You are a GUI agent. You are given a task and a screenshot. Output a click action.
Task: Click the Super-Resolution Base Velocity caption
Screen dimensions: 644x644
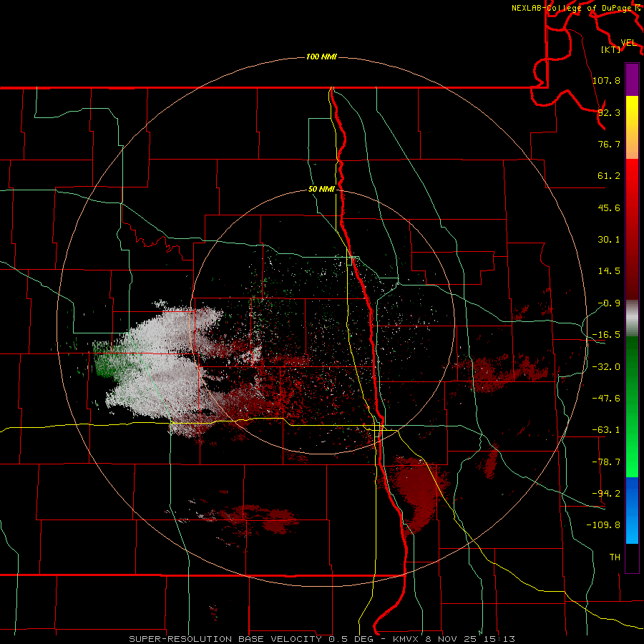(x=321, y=639)
